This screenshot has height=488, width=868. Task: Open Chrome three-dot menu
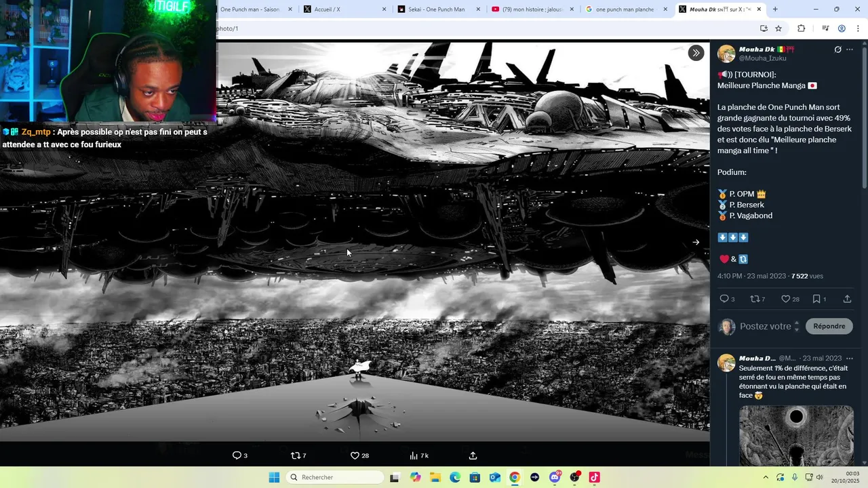pyautogui.click(x=858, y=28)
